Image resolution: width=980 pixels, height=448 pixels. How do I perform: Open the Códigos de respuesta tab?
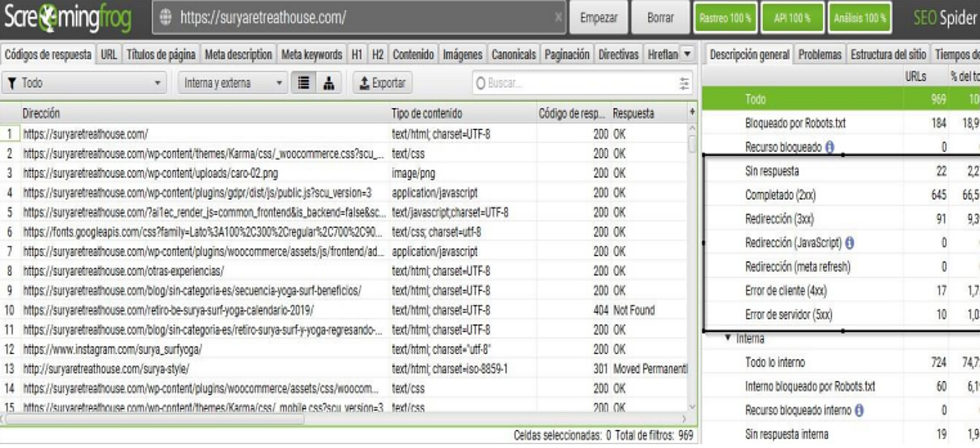[x=48, y=55]
